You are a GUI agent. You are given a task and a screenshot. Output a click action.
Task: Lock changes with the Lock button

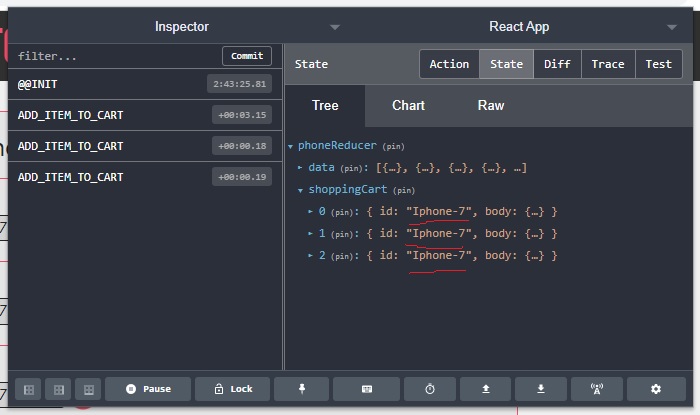(233, 389)
